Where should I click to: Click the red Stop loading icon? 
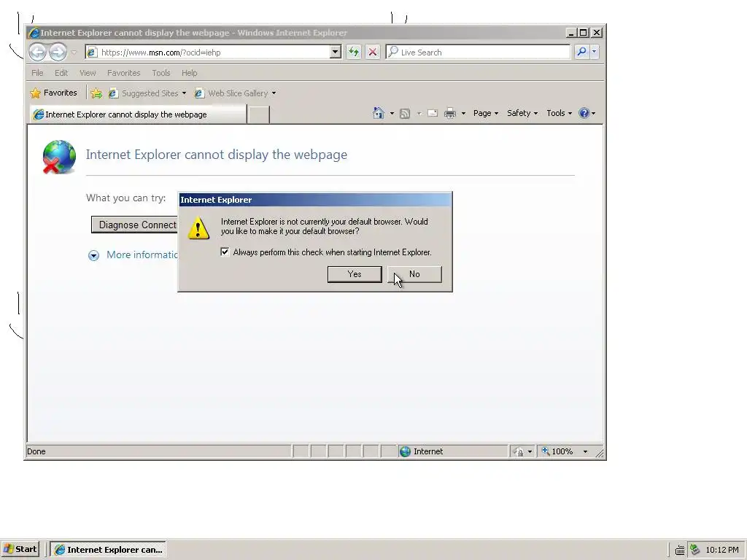coord(373,52)
